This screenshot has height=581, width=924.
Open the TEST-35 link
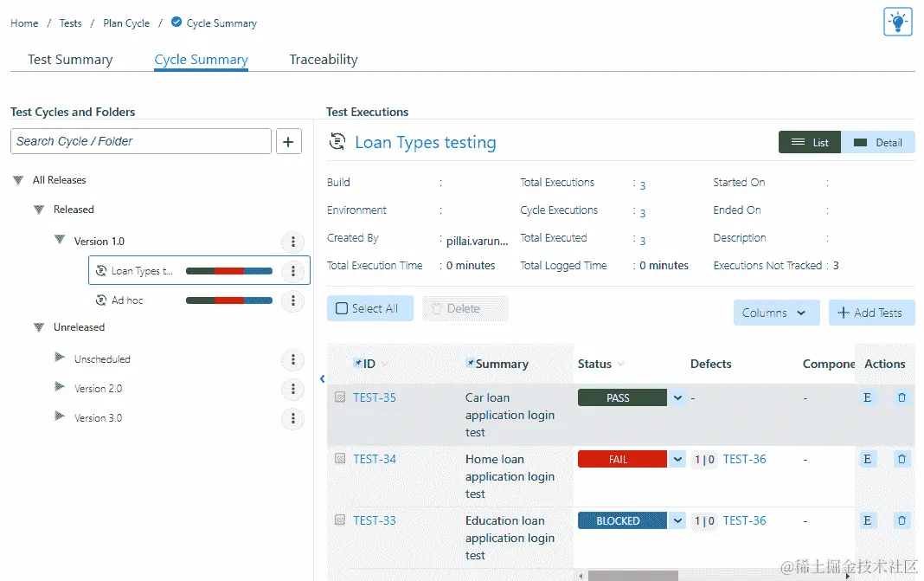(375, 397)
